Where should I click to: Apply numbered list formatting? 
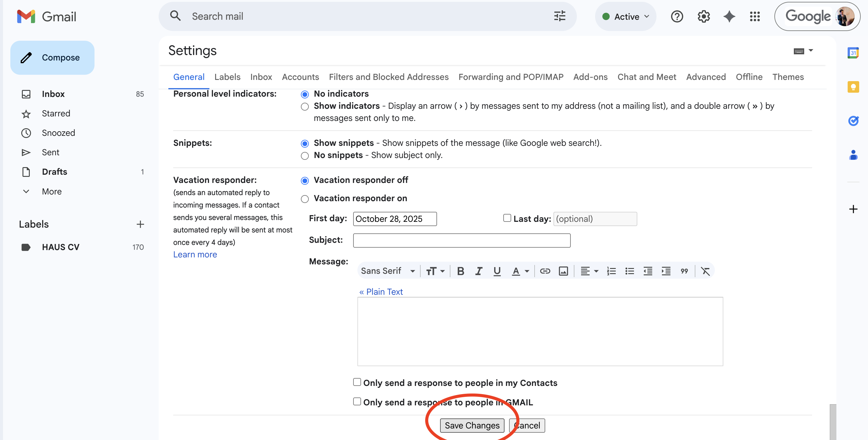tap(611, 271)
